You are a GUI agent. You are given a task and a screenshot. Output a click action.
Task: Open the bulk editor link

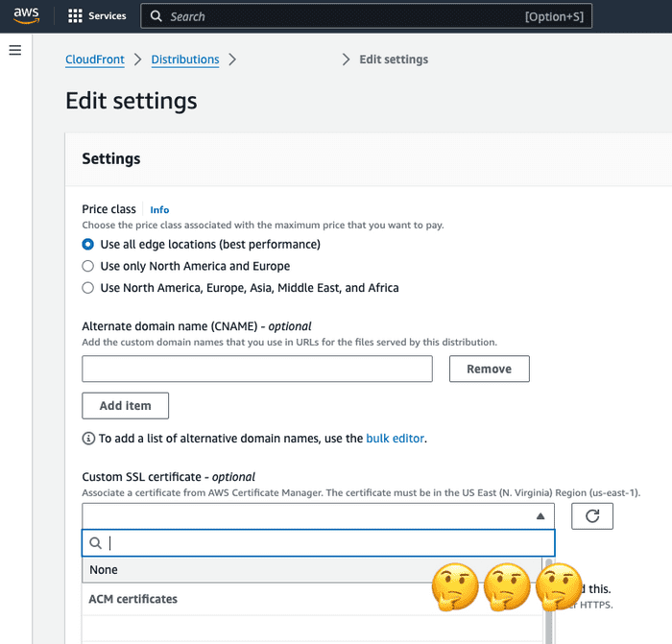click(x=395, y=439)
